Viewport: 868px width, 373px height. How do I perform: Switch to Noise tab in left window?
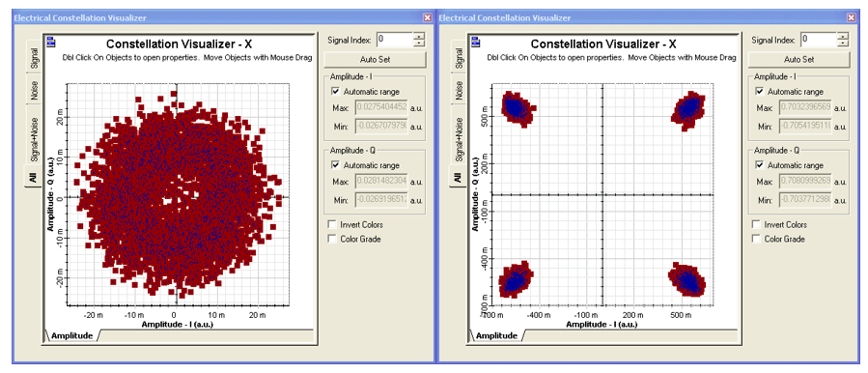click(35, 89)
